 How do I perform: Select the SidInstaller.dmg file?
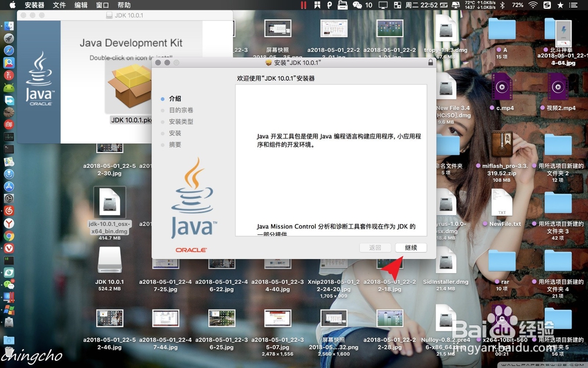pyautogui.click(x=446, y=261)
